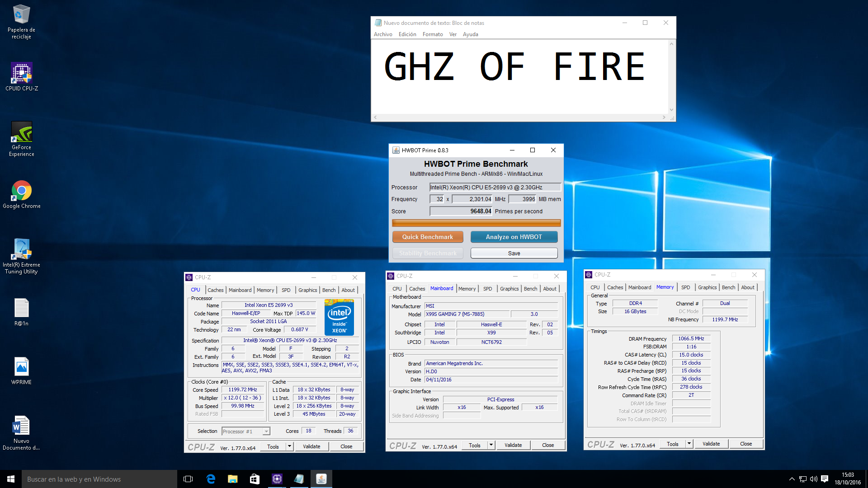Viewport: 868px width, 488px height.
Task: Select the WPRIME image file icon
Action: tap(21, 371)
